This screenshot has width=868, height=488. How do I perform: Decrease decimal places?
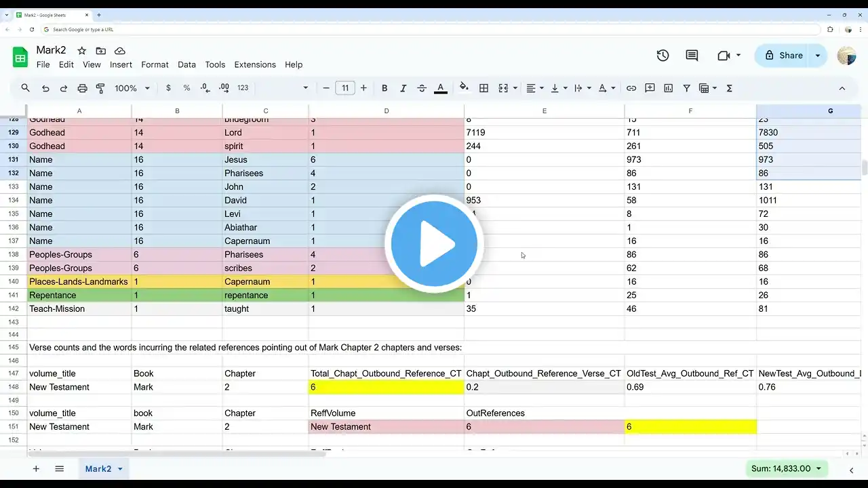click(205, 88)
